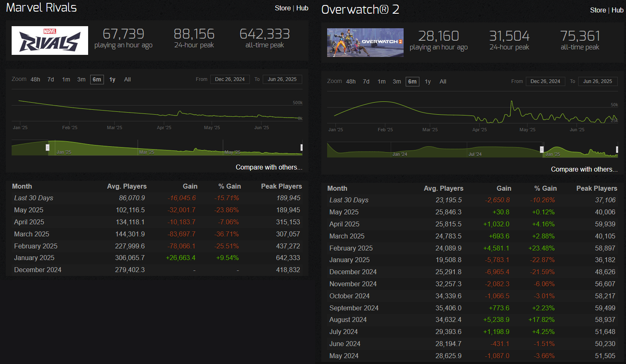Select 48h zoom on Marvel Rivals chart
Image resolution: width=626 pixels, height=364 pixels.
pos(35,79)
